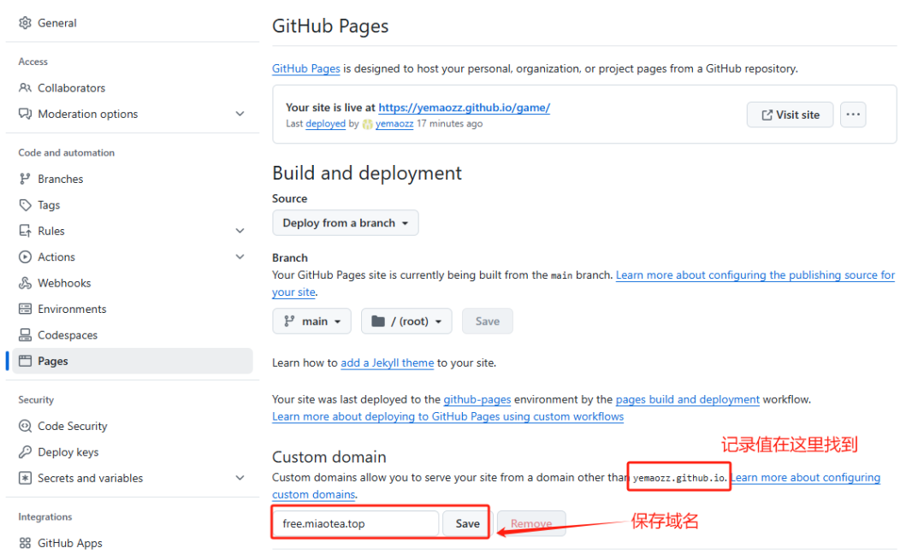924x560 pixels.
Task: Click the Branches git-branch icon
Action: 25,179
